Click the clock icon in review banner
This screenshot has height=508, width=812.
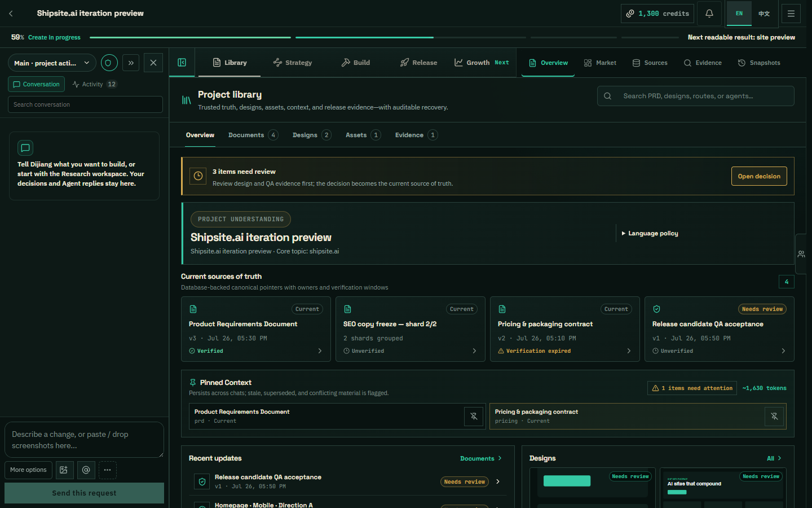(198, 176)
